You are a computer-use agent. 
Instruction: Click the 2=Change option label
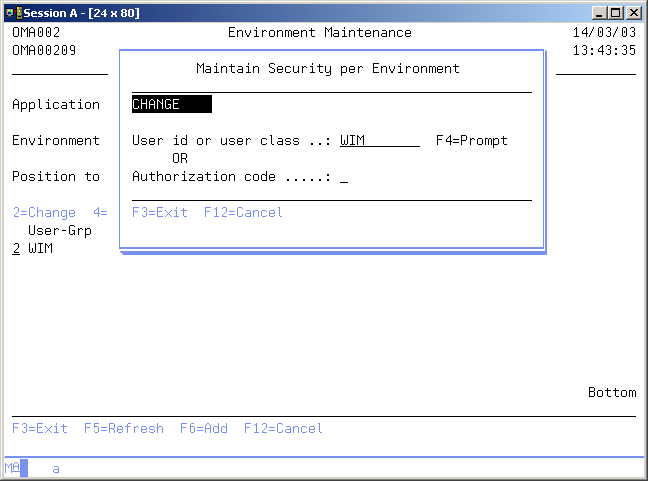(x=44, y=213)
